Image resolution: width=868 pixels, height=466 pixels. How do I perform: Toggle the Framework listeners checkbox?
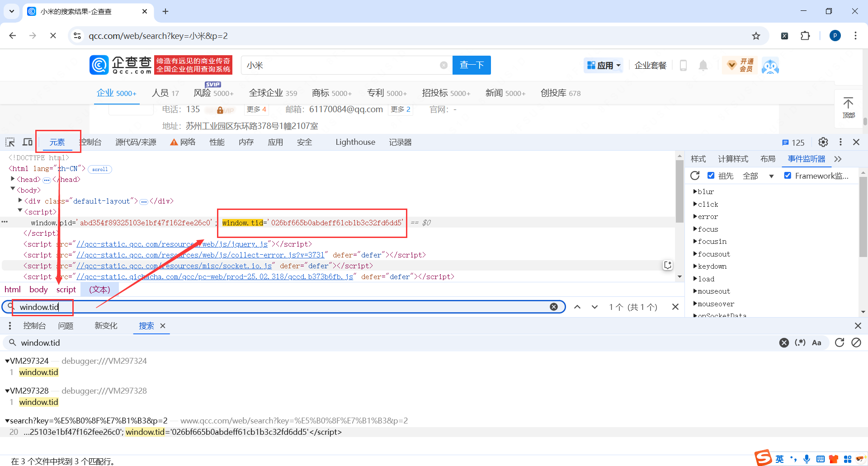(788, 176)
